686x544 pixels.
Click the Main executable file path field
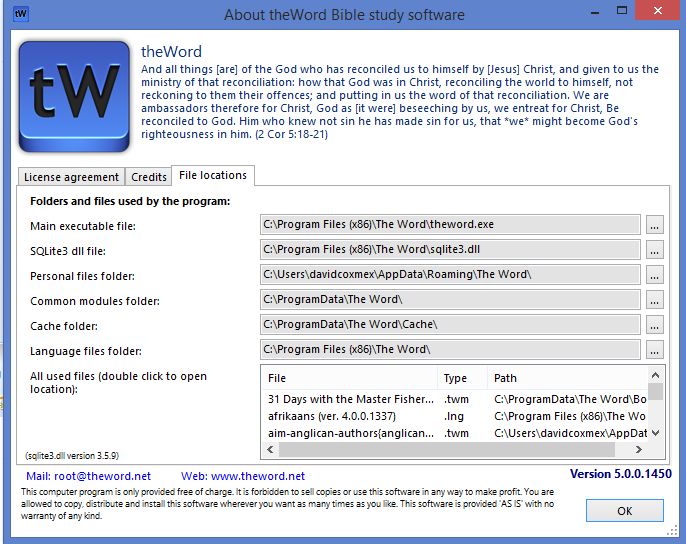click(450, 225)
